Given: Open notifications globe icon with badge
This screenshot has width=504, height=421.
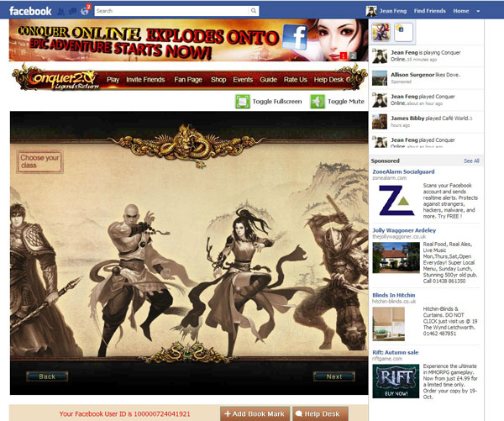Looking at the screenshot, I should coord(85,11).
